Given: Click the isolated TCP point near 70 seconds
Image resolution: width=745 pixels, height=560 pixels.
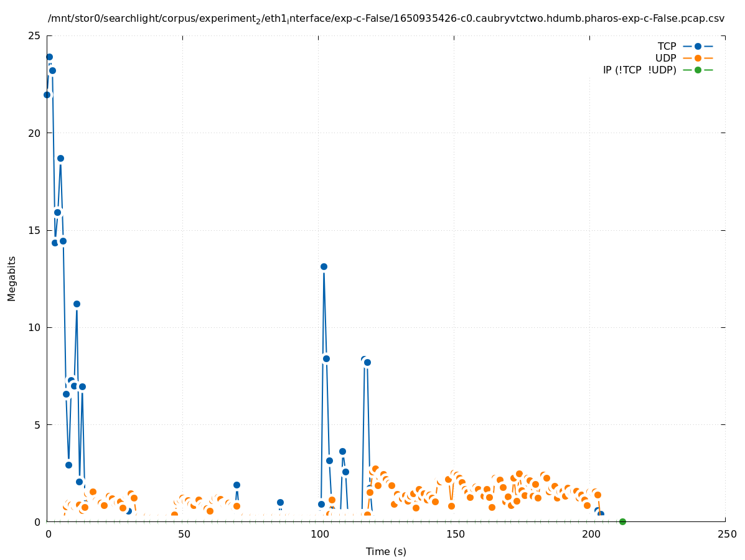Looking at the screenshot, I should click(237, 485).
